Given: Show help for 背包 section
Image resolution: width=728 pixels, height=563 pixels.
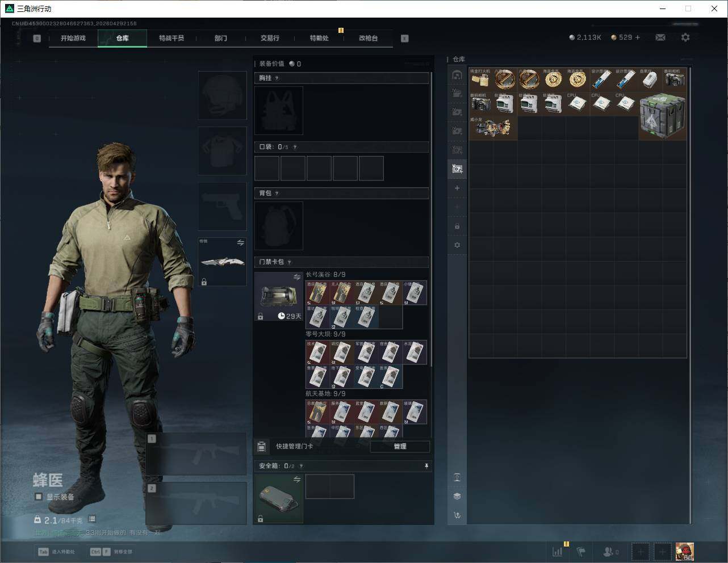Looking at the screenshot, I should coord(277,194).
